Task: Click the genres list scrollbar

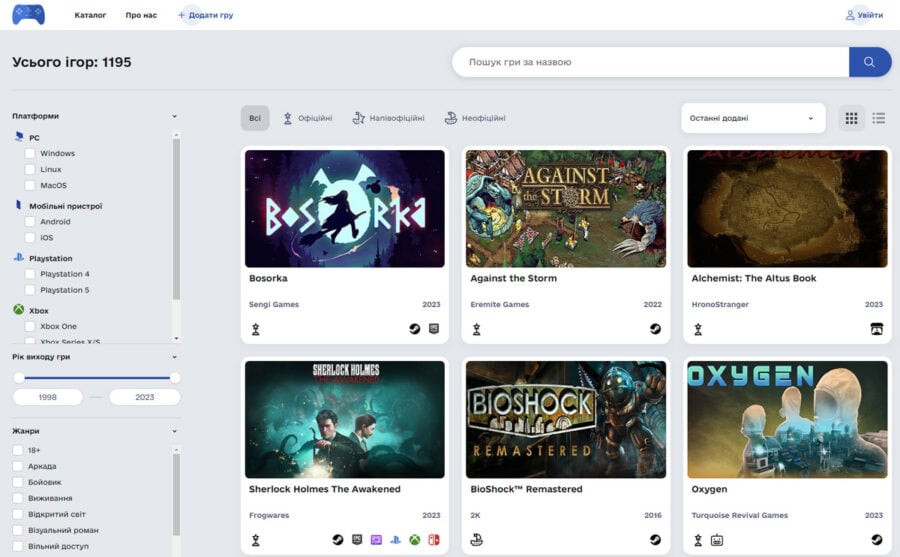Action: pyautogui.click(x=176, y=494)
